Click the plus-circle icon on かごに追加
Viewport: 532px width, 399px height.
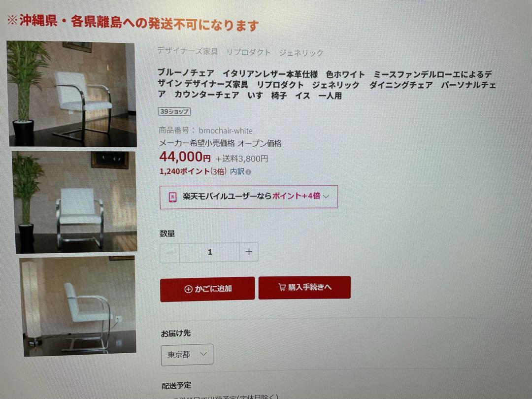pyautogui.click(x=188, y=289)
